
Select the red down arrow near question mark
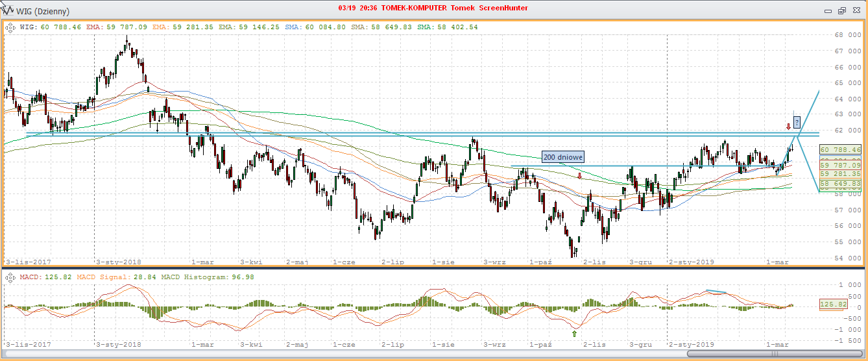click(788, 126)
